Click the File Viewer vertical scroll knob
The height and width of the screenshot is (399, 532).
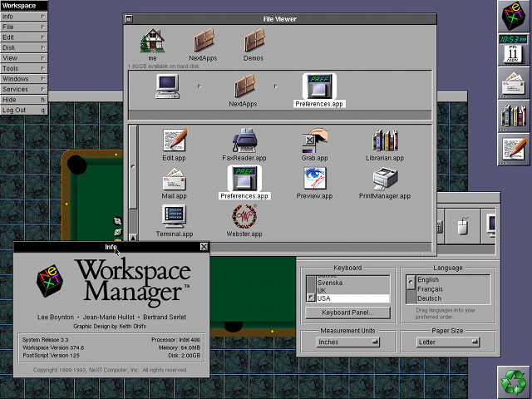[x=133, y=167]
